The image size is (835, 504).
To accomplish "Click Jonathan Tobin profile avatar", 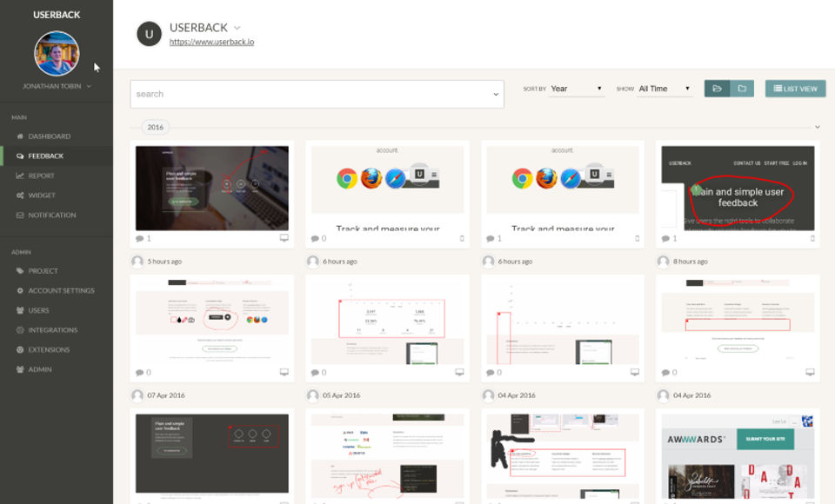I will point(57,53).
